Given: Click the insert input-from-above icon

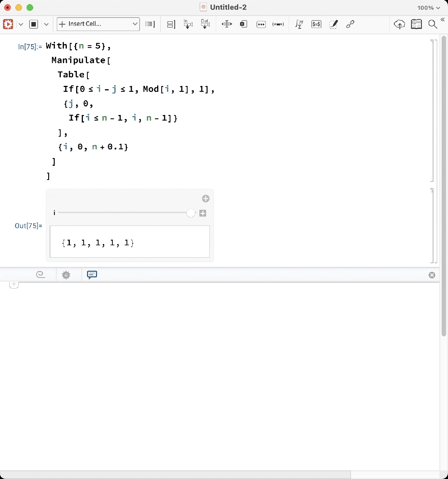Looking at the screenshot, I should pos(188,24).
